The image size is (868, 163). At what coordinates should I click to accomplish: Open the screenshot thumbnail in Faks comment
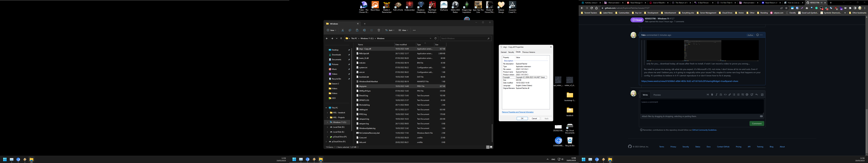point(702,51)
